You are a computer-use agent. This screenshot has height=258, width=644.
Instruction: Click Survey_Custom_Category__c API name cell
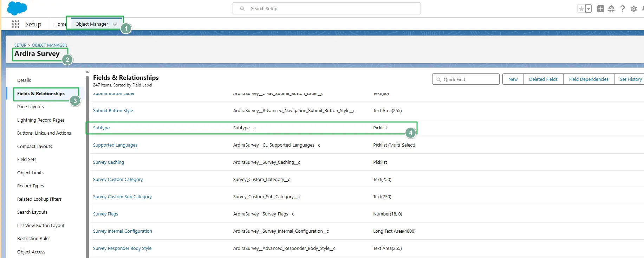point(261,179)
